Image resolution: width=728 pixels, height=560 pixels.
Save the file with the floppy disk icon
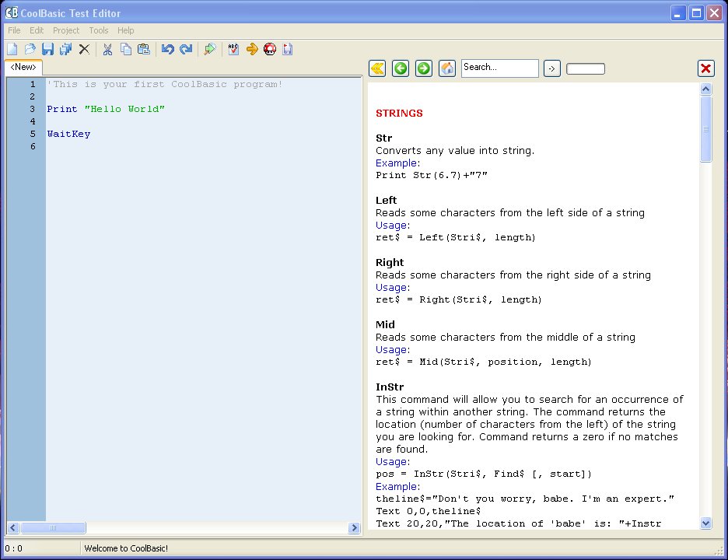point(47,49)
